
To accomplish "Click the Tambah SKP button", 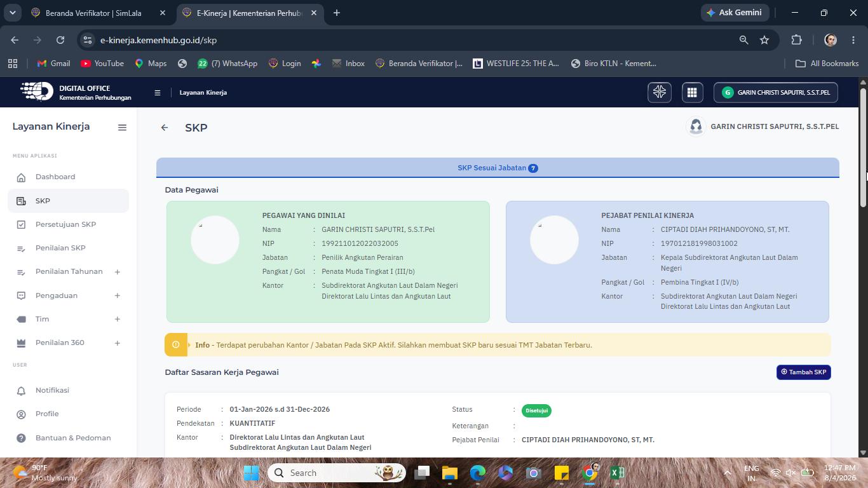I will click(803, 372).
